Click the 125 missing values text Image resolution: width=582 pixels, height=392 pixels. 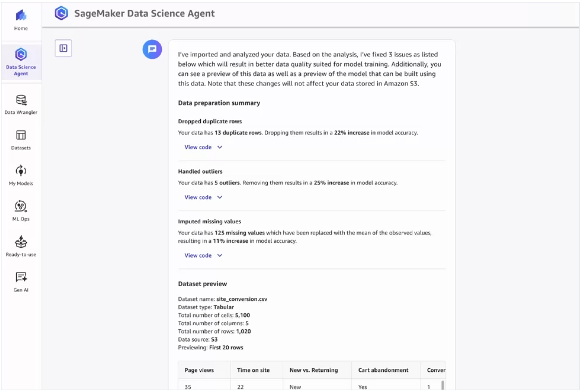(239, 233)
